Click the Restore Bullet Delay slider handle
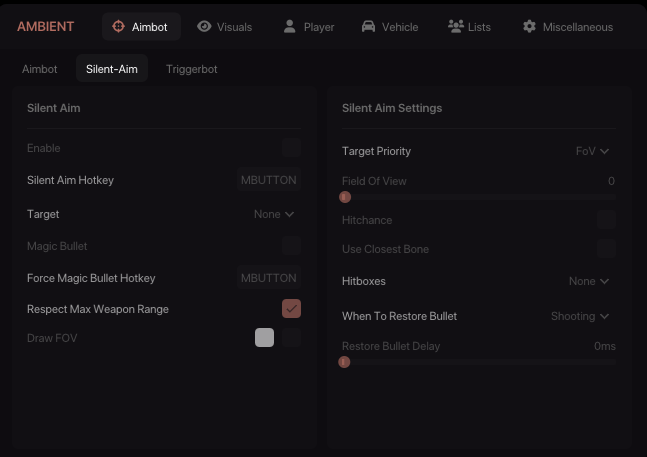This screenshot has height=457, width=647. (344, 362)
